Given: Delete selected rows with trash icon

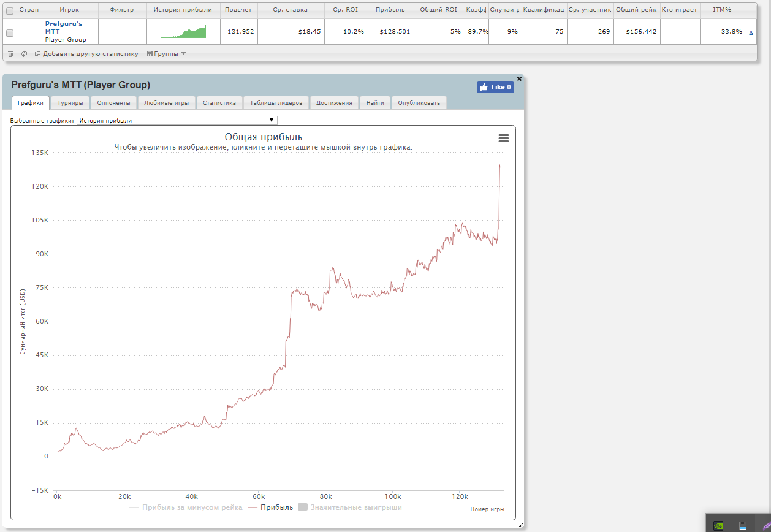Looking at the screenshot, I should pos(10,54).
